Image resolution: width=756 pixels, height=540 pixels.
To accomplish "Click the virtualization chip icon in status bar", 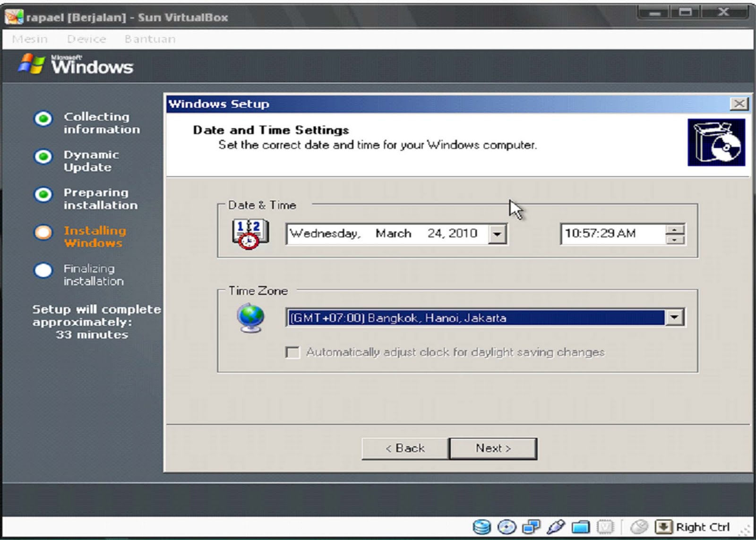I will [x=605, y=527].
